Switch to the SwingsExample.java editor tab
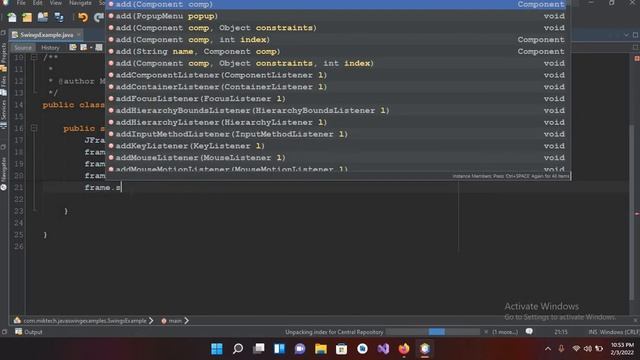 [x=46, y=35]
